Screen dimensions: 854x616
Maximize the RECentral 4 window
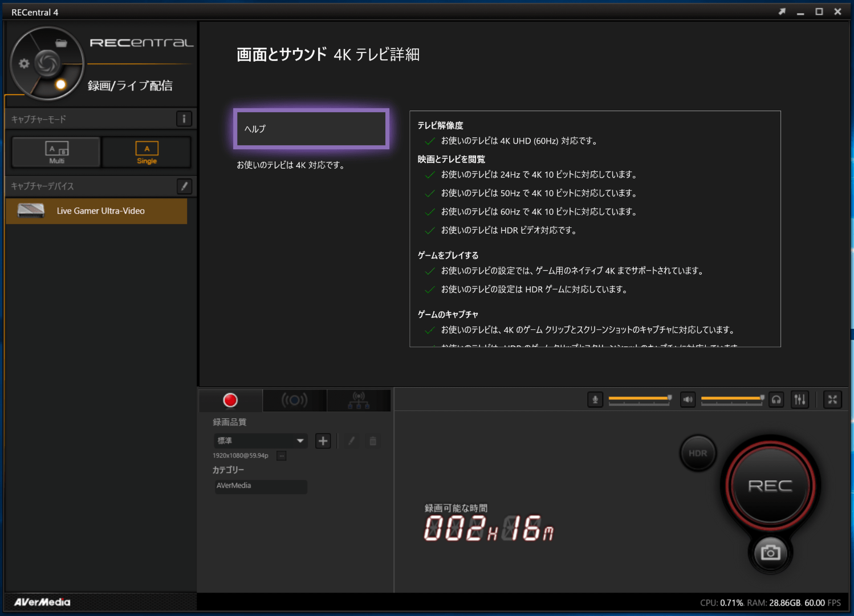(x=819, y=12)
